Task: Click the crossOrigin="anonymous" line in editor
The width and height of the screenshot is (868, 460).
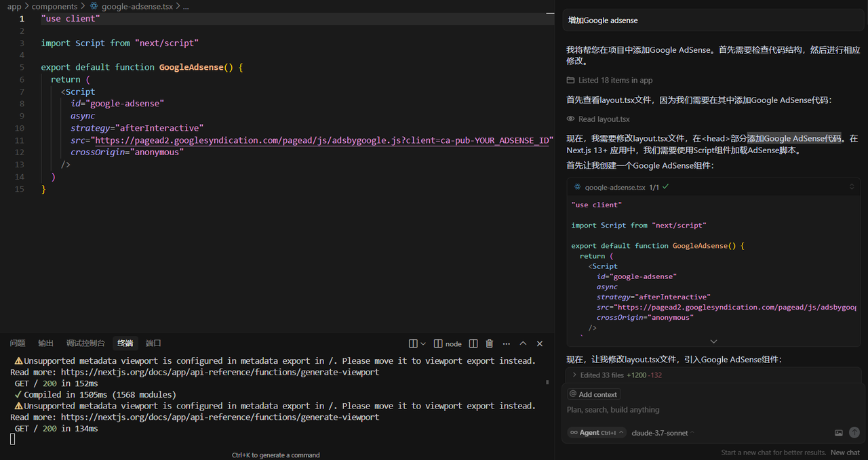Action: 127,152
